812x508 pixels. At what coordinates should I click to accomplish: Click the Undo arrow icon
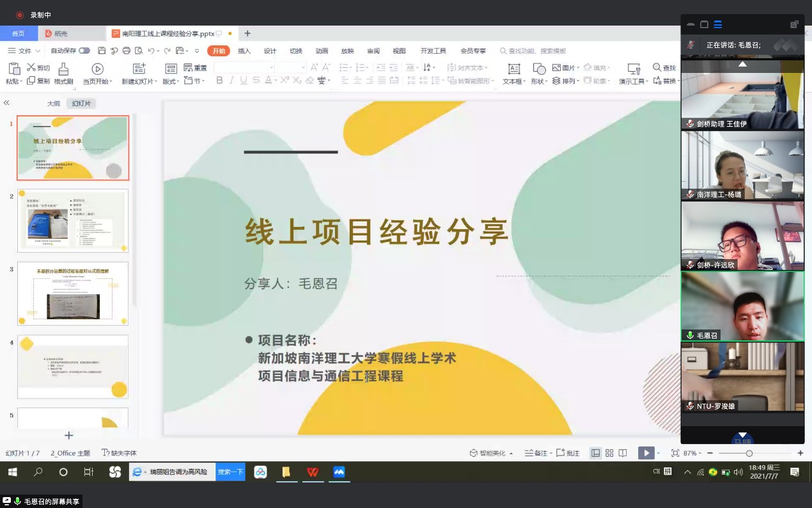click(x=151, y=51)
